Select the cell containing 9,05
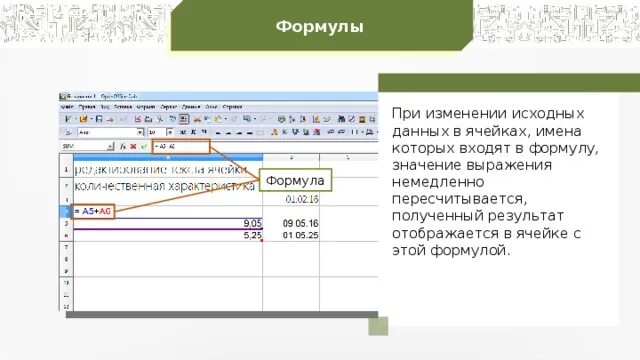Viewport: 640px width, 360px height. (x=168, y=223)
